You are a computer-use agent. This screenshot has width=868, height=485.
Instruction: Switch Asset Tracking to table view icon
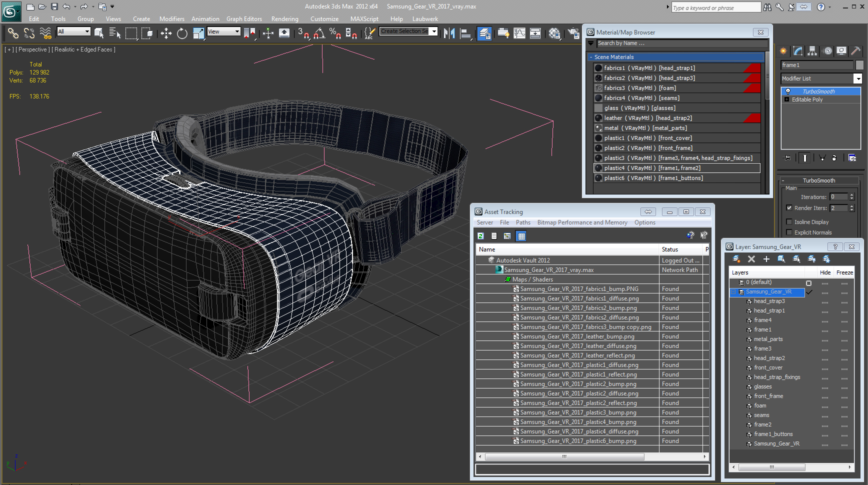click(x=521, y=236)
